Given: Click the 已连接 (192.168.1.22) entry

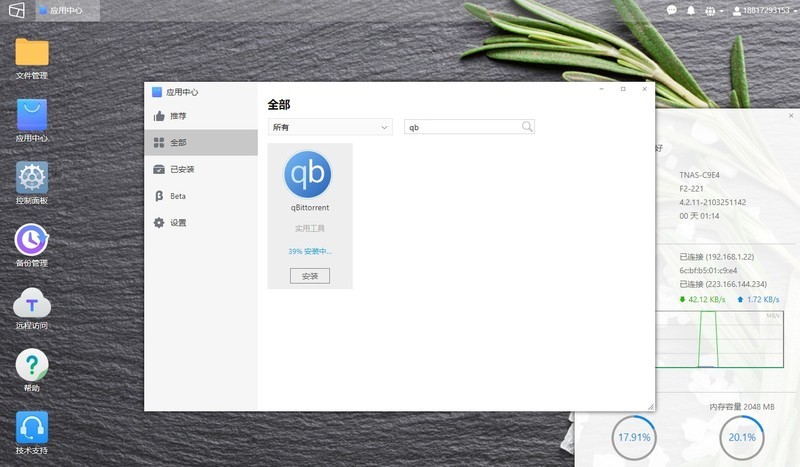Looking at the screenshot, I should pos(716,257).
